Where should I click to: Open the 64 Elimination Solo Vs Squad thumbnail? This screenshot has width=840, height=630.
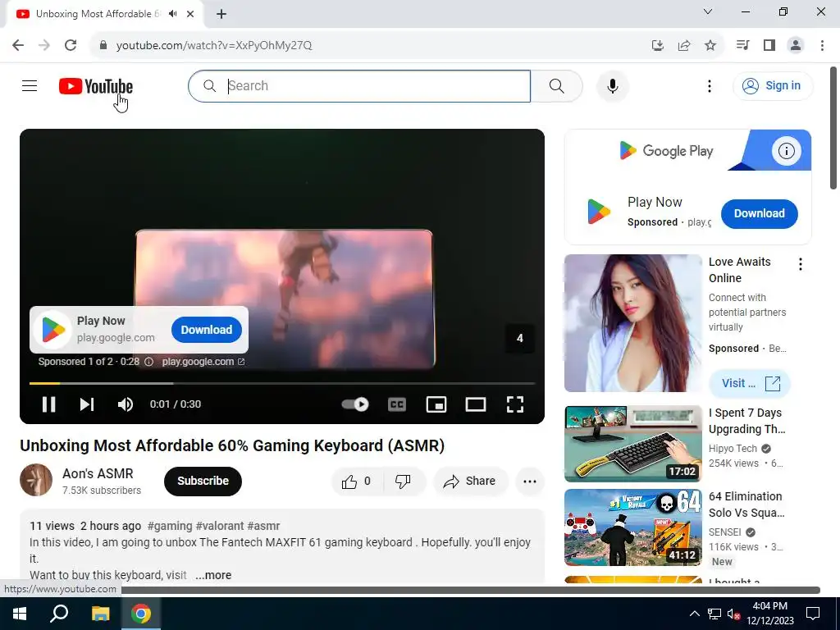(632, 527)
